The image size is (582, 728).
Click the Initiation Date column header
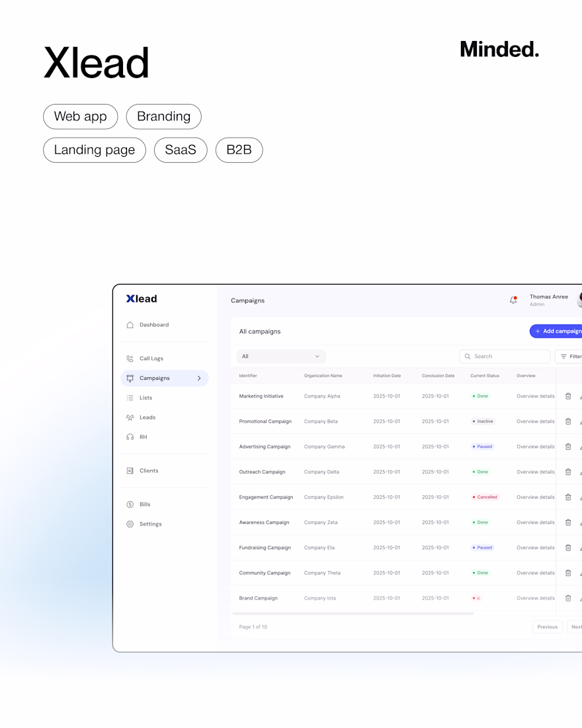(x=387, y=376)
